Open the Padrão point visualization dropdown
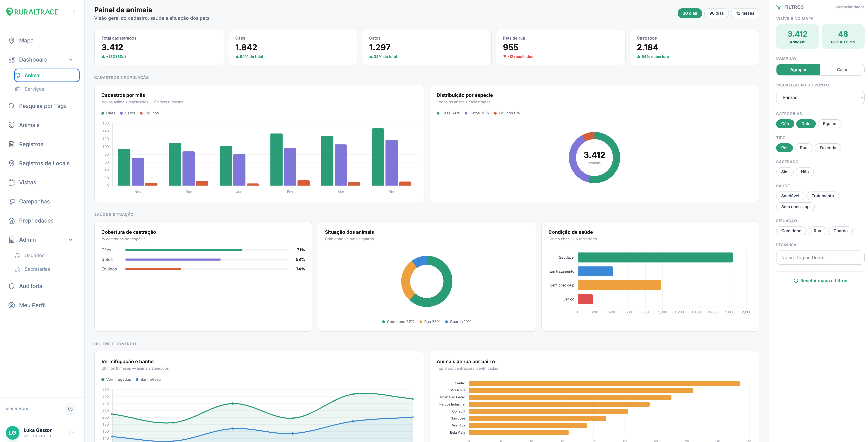 (820, 97)
